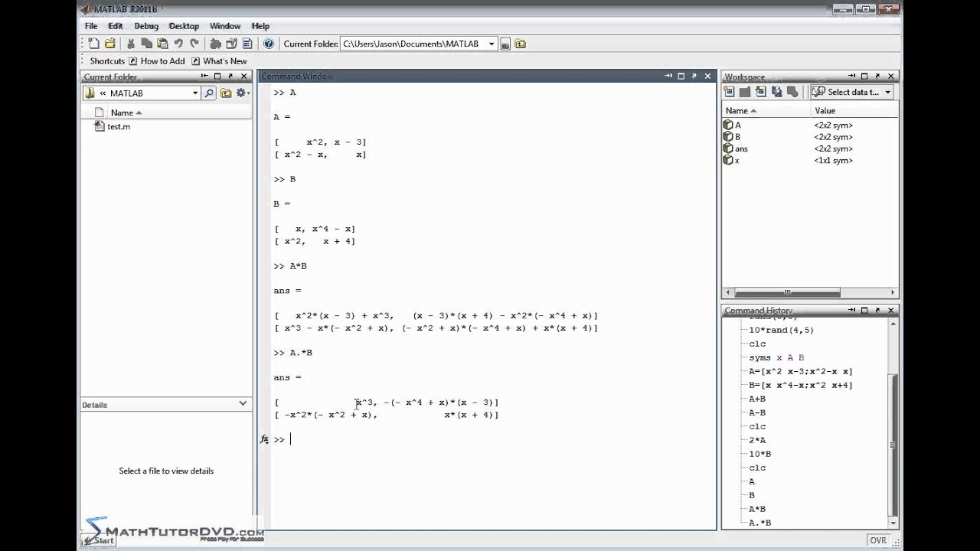Undock the Command History panel
Screen dimensions: 980x551
tap(877, 310)
